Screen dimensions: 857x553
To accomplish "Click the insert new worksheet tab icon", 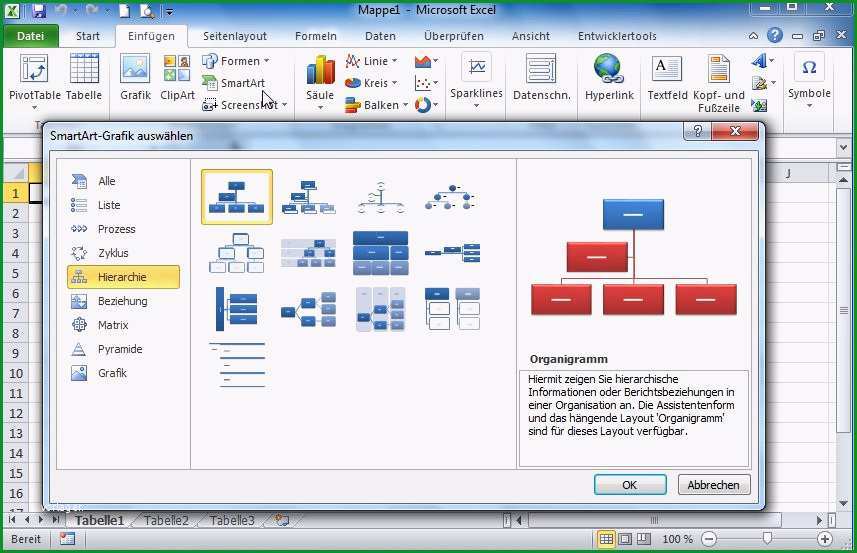I will click(282, 520).
